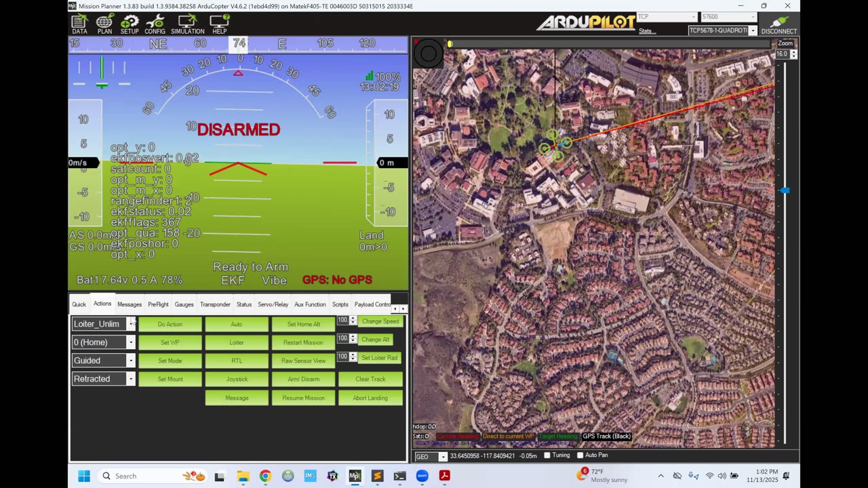Open Google Chrome from the taskbar
The image size is (868, 488).
[x=265, y=476]
